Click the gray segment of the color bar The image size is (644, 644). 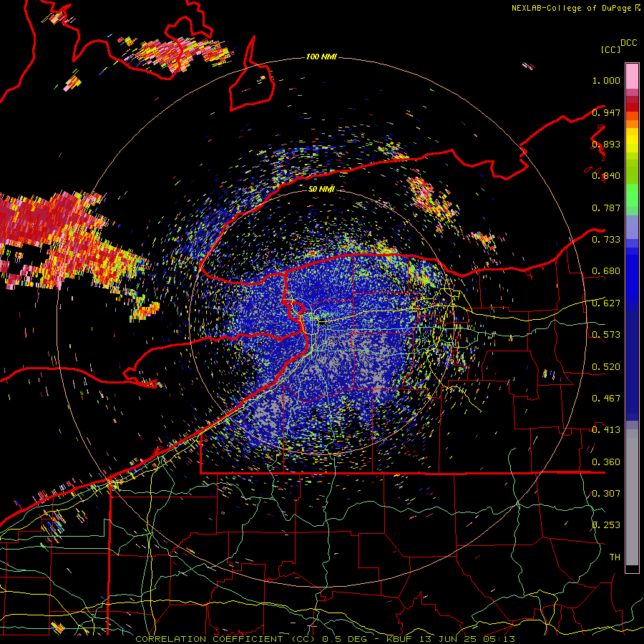pos(632,497)
